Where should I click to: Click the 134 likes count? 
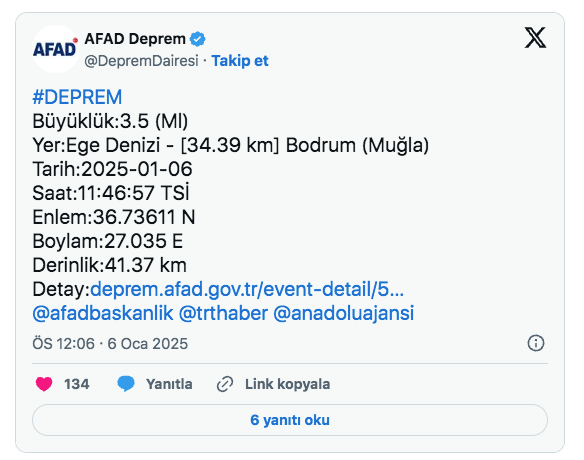click(77, 384)
